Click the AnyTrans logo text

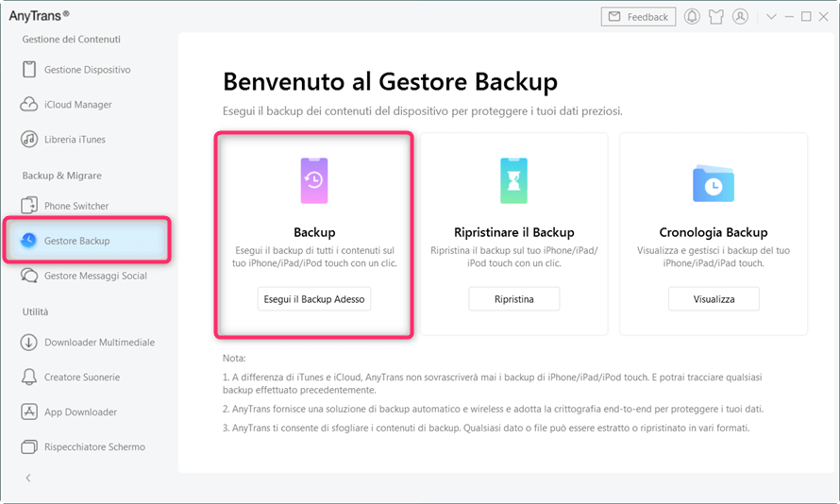tap(39, 15)
